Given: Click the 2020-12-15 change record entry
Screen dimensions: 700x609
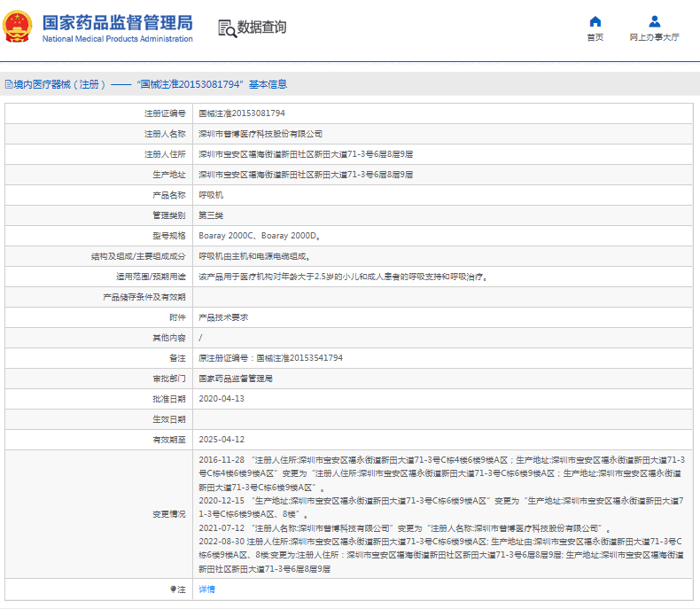Looking at the screenshot, I should click(x=441, y=508).
